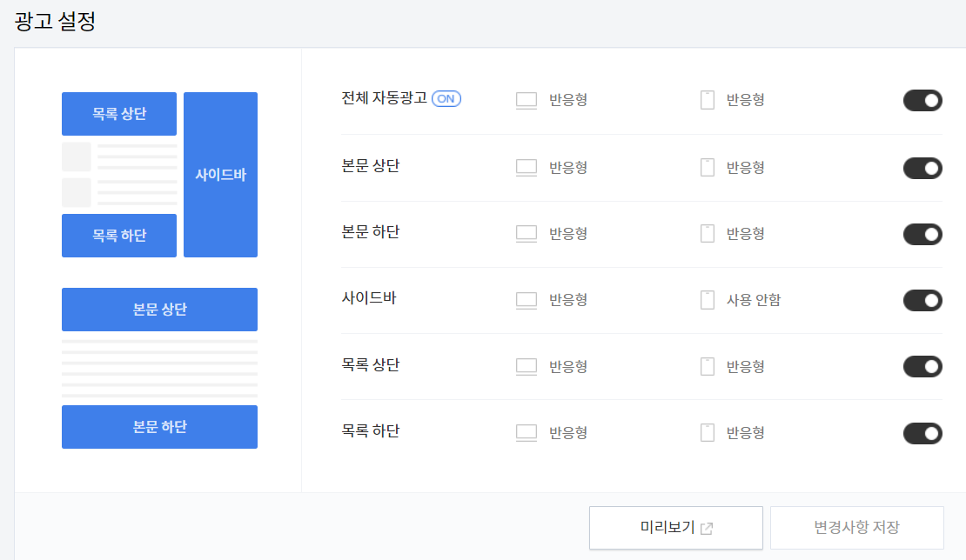Image resolution: width=966 pixels, height=560 pixels.
Task: Open mobile 반응형 option for 목록 상단
Action: 746,367
